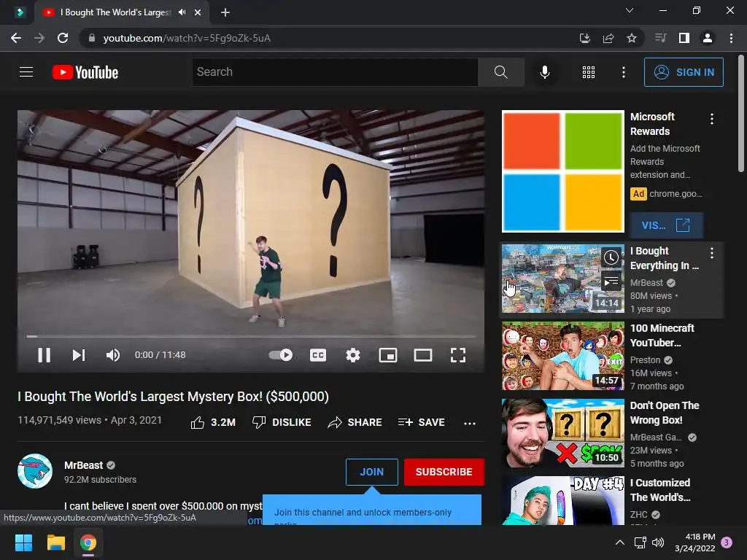Viewport: 747px width, 560px height.
Task: Click the address bar URL
Action: (187, 38)
